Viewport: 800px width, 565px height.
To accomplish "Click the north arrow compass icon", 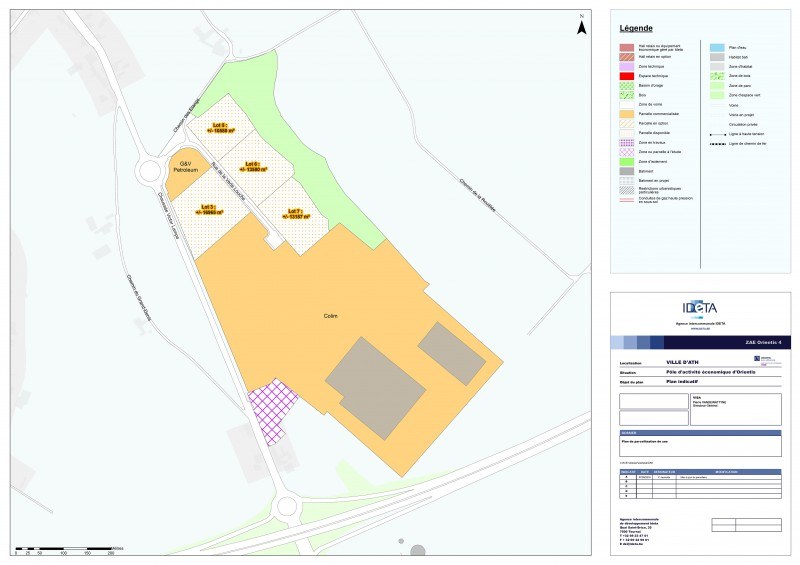I will [582, 24].
